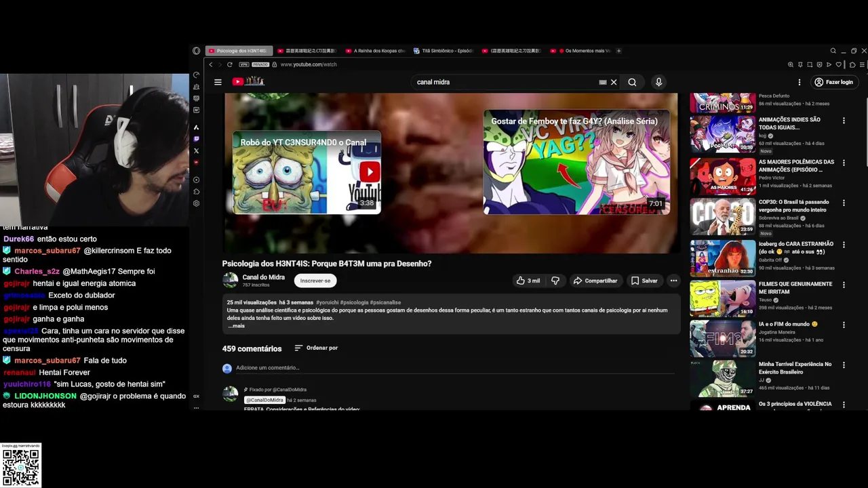The image size is (868, 488).
Task: Open more actions under the video
Action: click(673, 281)
